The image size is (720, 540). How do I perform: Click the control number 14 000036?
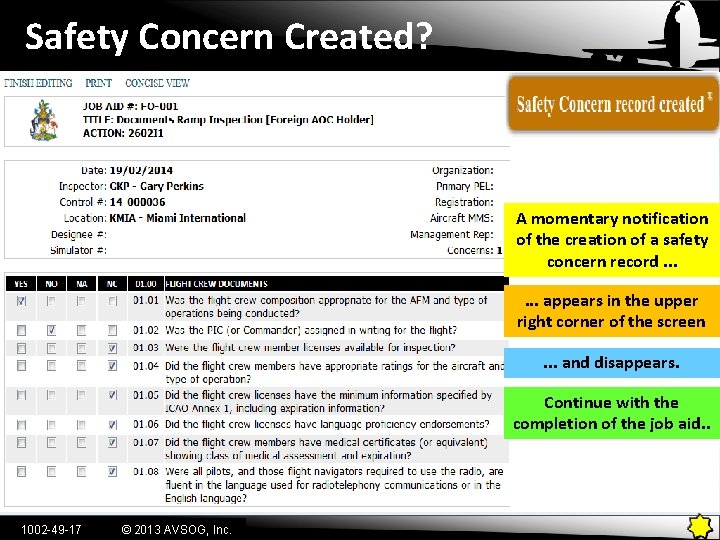click(137, 202)
